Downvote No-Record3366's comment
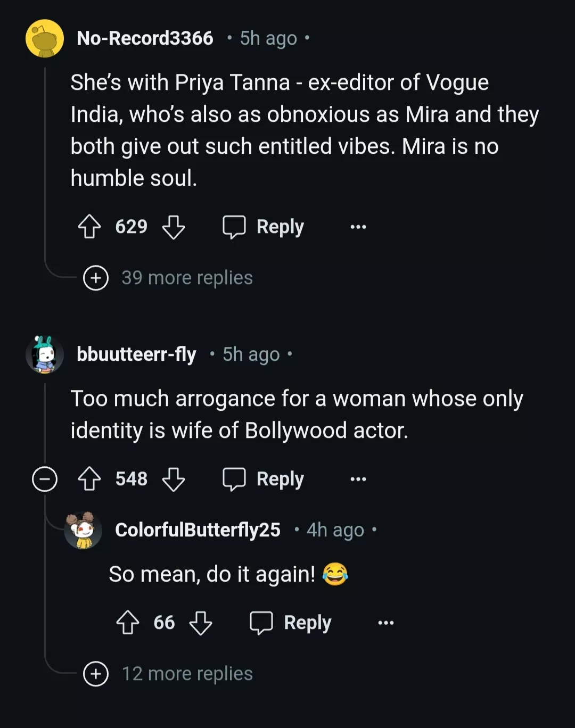Image resolution: width=575 pixels, height=728 pixels. 174,227
